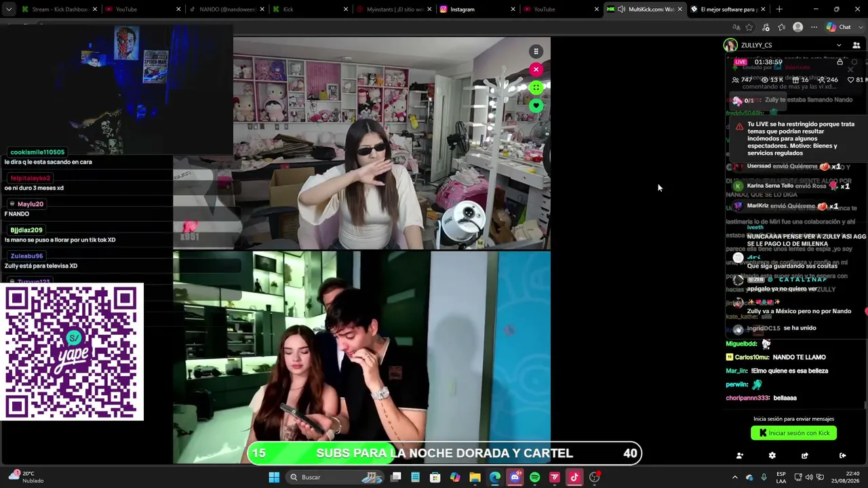Click the 16 gifts counter icon
868x488 pixels.
click(x=800, y=80)
